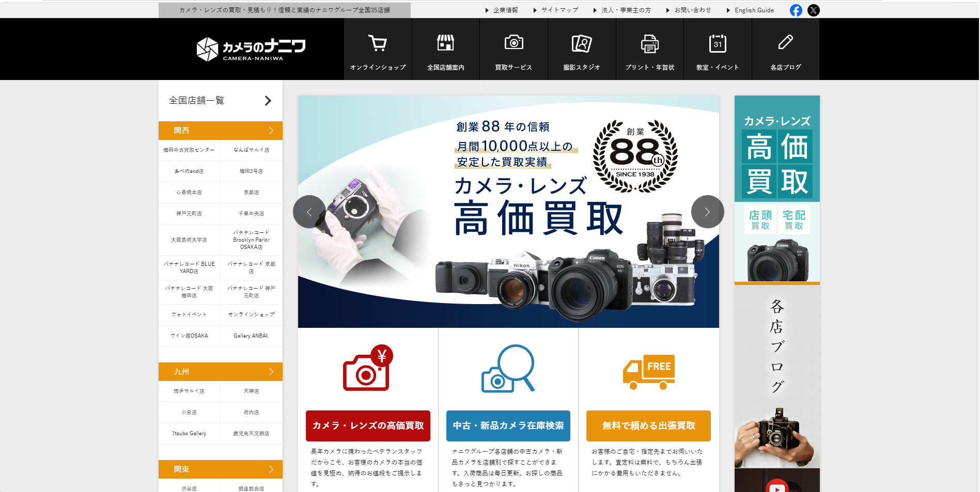Open 神戸元町店 store link

coord(189,214)
